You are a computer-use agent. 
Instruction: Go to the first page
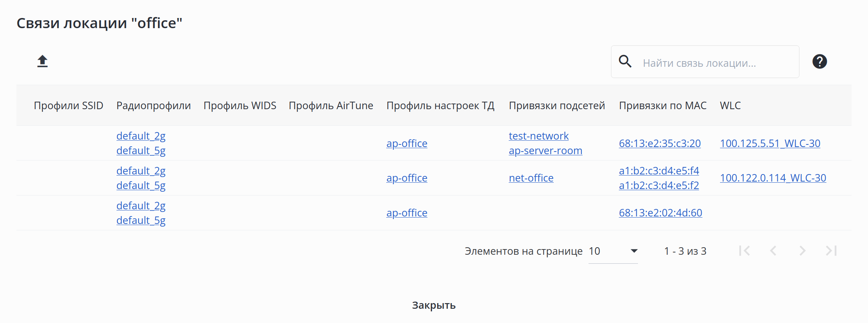pos(744,251)
